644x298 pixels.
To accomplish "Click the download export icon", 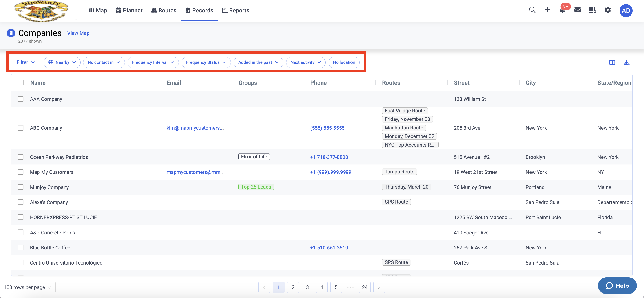I will [x=626, y=63].
